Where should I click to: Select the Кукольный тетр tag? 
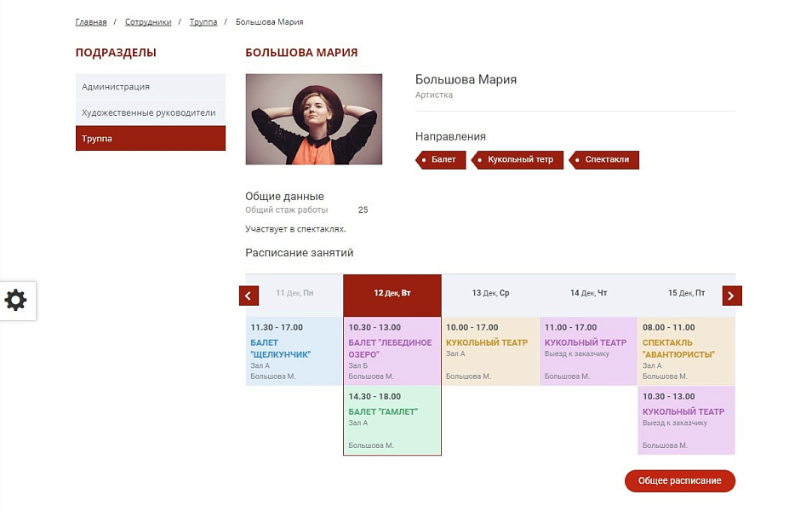click(x=519, y=160)
